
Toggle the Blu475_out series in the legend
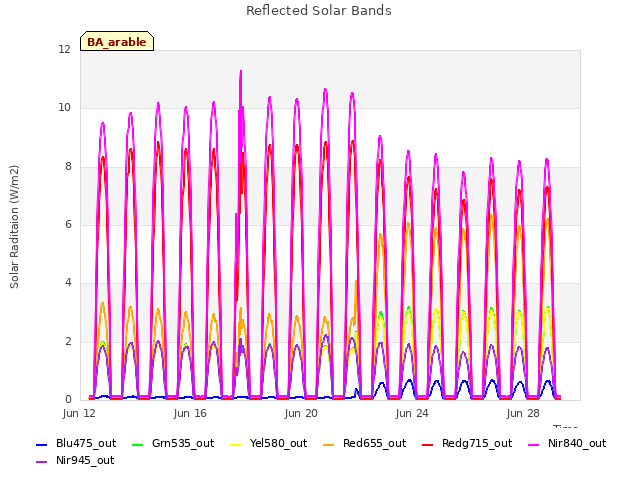(76, 443)
